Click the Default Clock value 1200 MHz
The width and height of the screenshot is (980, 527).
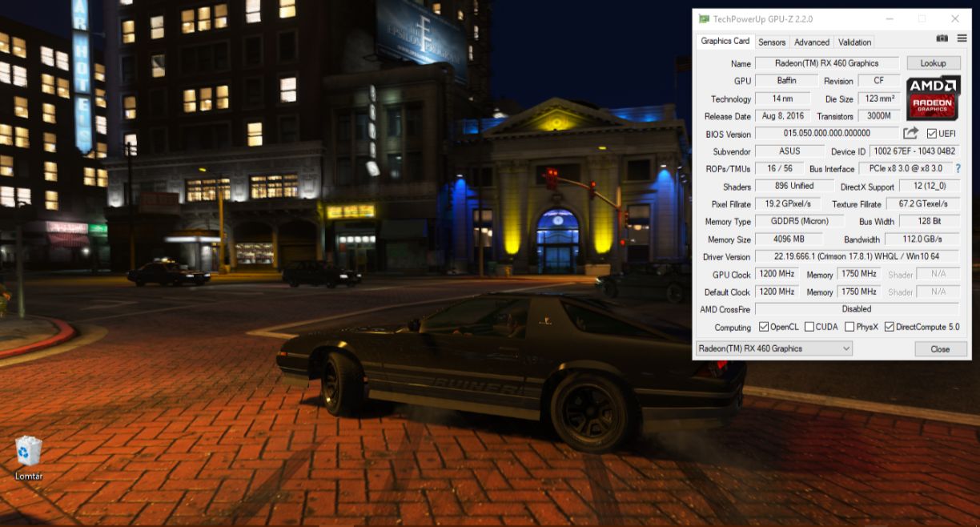777,292
